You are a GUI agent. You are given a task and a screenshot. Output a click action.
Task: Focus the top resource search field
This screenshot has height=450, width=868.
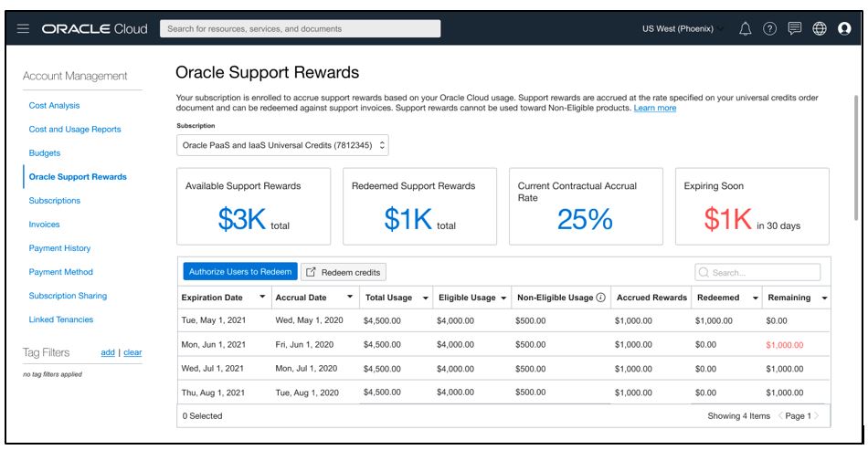point(300,28)
